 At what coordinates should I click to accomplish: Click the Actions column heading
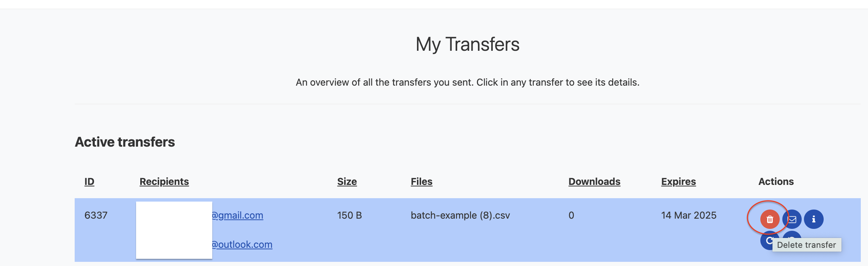[x=776, y=181]
